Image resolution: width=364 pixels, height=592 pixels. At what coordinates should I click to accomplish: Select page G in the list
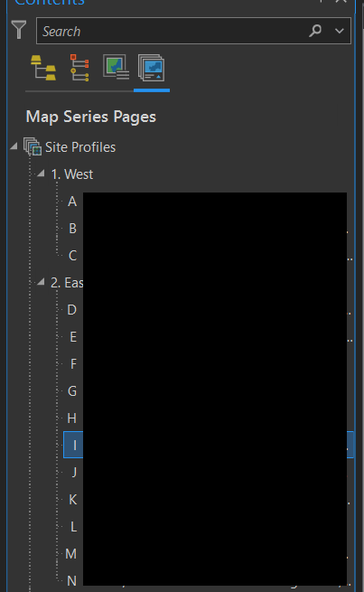72,391
